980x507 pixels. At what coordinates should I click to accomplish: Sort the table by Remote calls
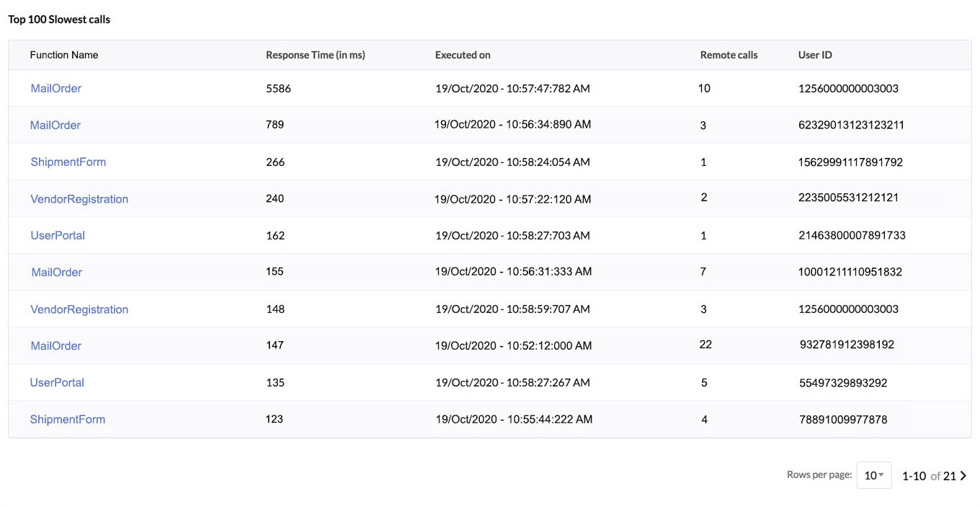729,55
